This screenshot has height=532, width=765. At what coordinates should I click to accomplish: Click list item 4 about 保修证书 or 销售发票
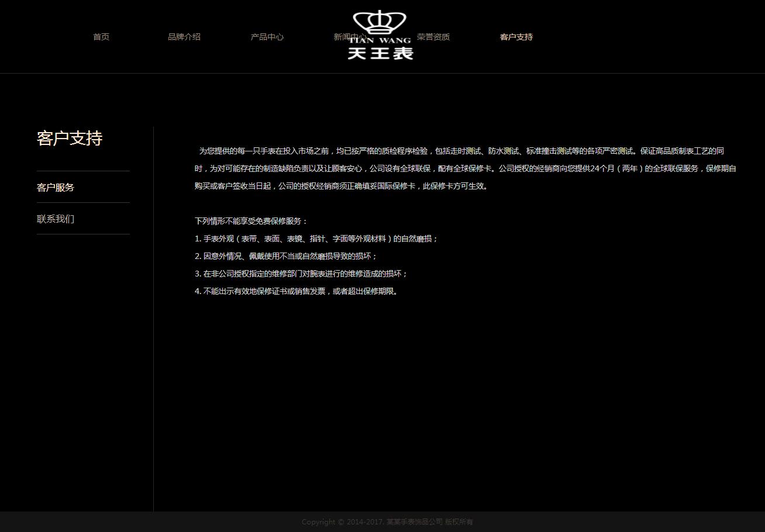pos(297,291)
